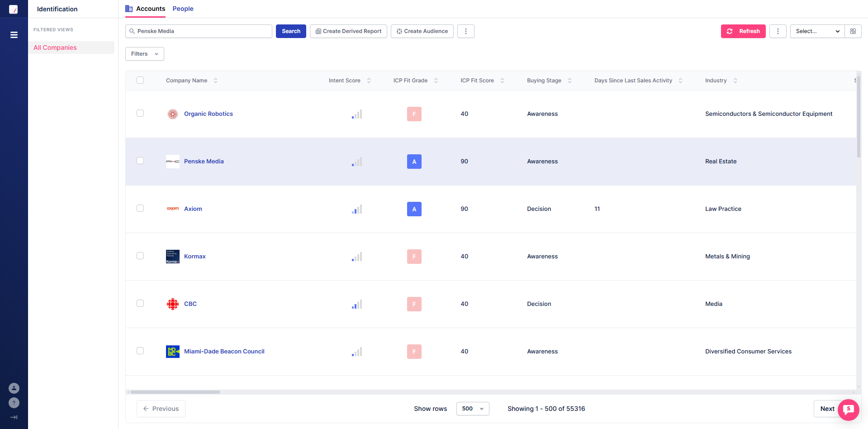Viewport: 868px width, 429px height.
Task: Click the ICP grade F badge for Organic Robotics
Action: [x=414, y=114]
